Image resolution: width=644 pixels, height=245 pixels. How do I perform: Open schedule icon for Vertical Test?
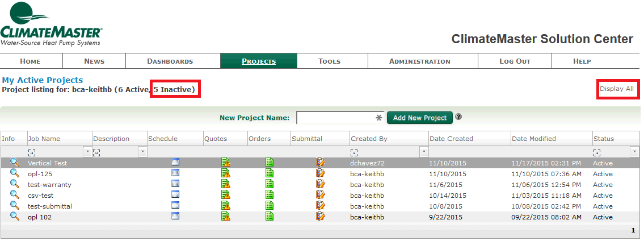tap(175, 162)
